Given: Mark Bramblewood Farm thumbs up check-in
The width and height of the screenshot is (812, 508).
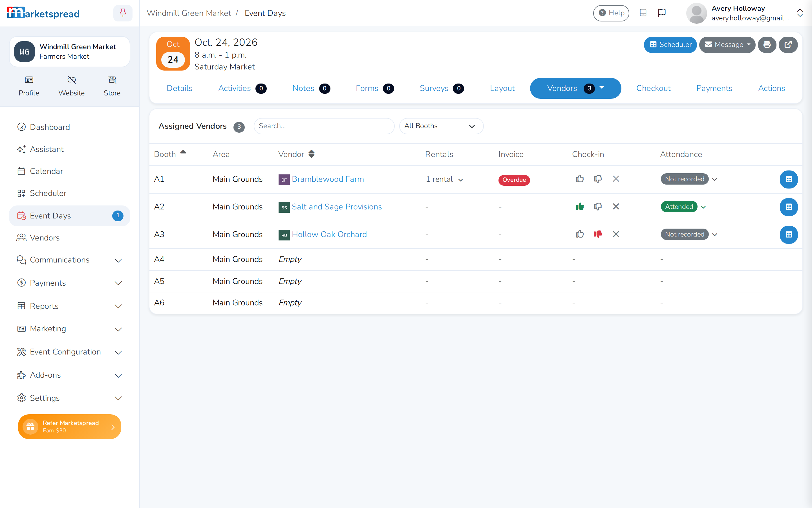Looking at the screenshot, I should [x=580, y=179].
